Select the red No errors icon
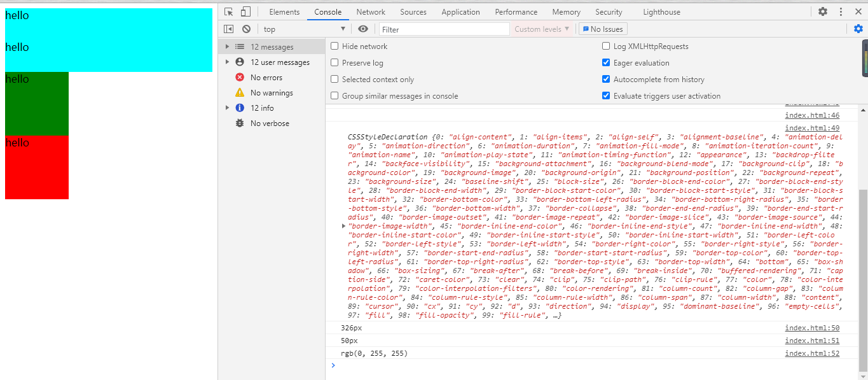The height and width of the screenshot is (380, 868). point(240,77)
